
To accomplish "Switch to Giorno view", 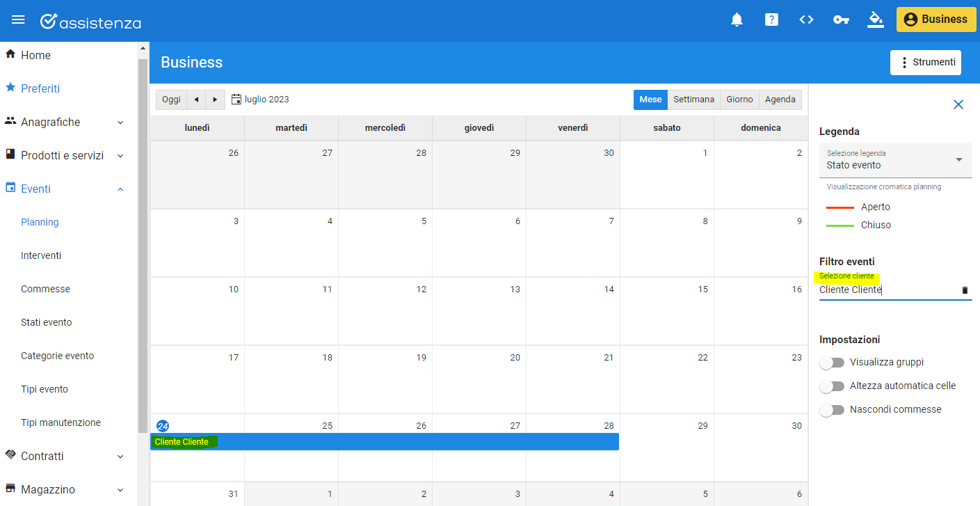I will [739, 100].
